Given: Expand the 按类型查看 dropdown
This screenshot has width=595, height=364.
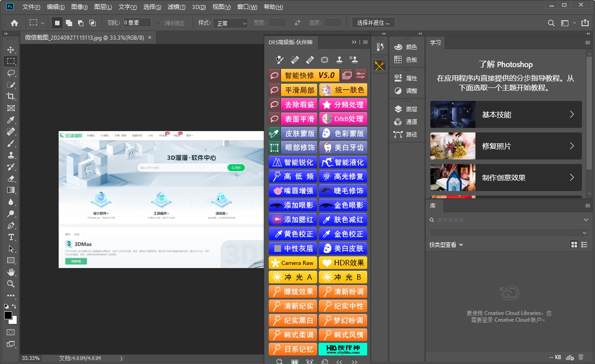Looking at the screenshot, I should pos(447,245).
